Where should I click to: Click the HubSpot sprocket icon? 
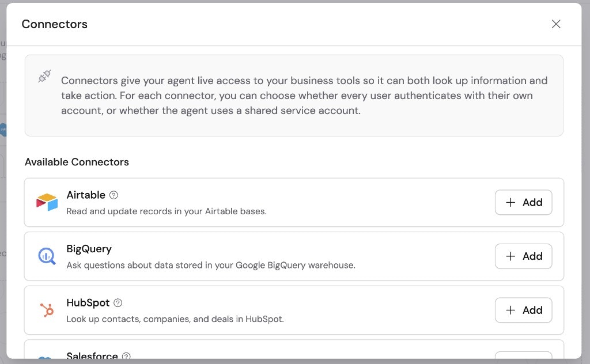click(47, 310)
